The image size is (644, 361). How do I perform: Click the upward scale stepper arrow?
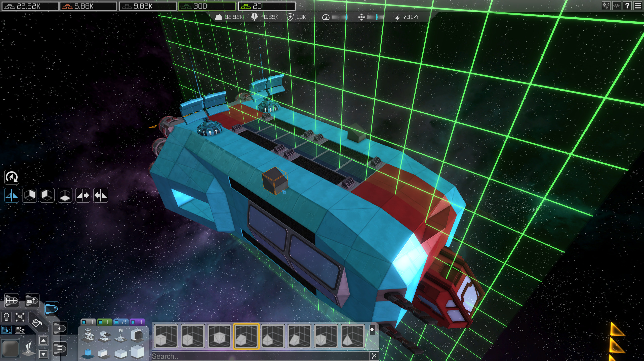coord(43,340)
